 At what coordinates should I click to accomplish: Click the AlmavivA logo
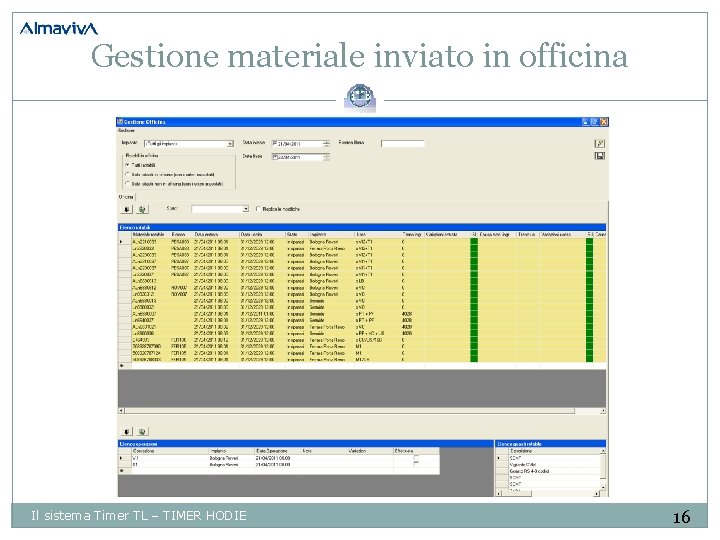pos(59,28)
